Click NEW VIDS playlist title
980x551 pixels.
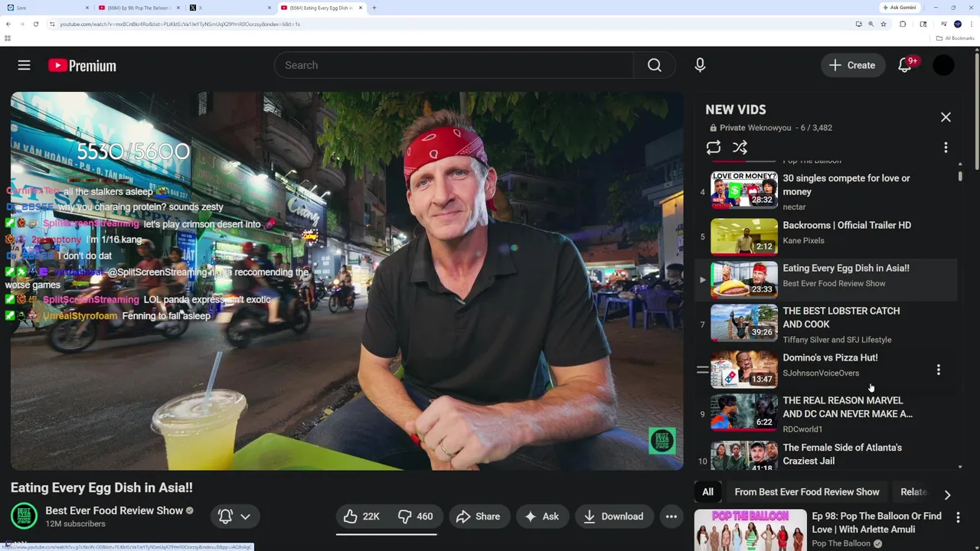click(736, 109)
